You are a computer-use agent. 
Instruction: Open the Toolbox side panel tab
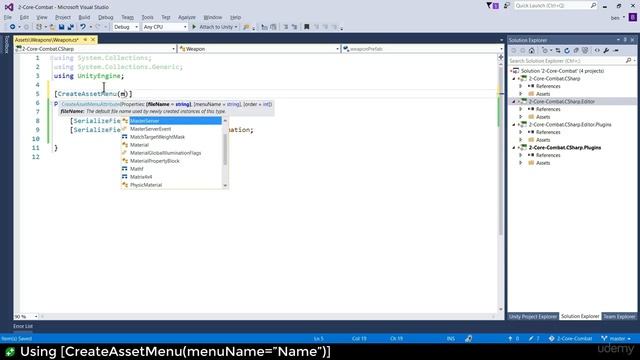[6, 45]
